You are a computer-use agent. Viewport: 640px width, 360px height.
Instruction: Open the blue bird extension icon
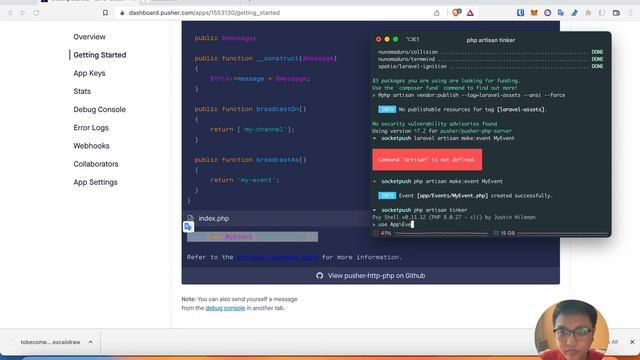click(x=575, y=13)
